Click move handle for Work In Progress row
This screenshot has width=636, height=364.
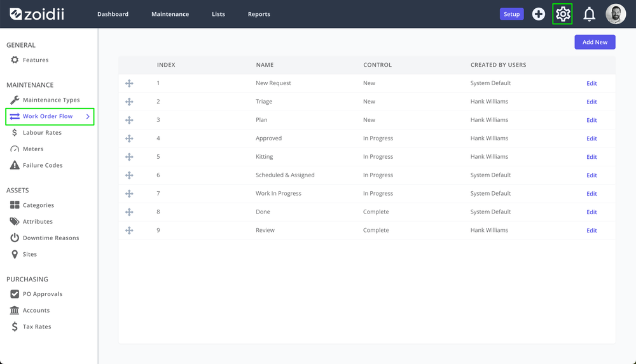click(x=129, y=194)
